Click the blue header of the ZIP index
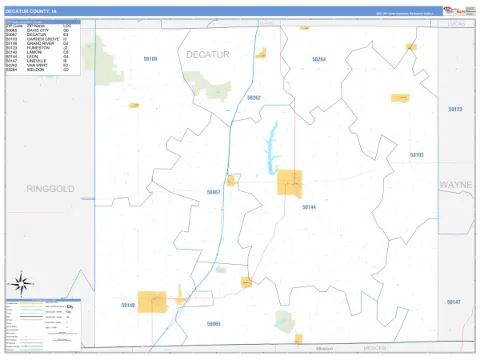The height and width of the screenshot is (360, 480). [43, 22]
